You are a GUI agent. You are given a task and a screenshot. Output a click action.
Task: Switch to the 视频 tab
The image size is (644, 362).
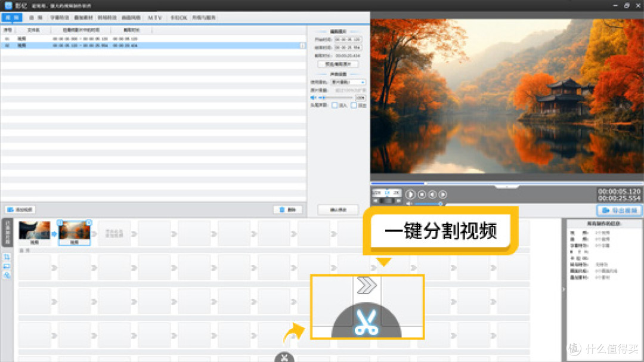(13, 18)
